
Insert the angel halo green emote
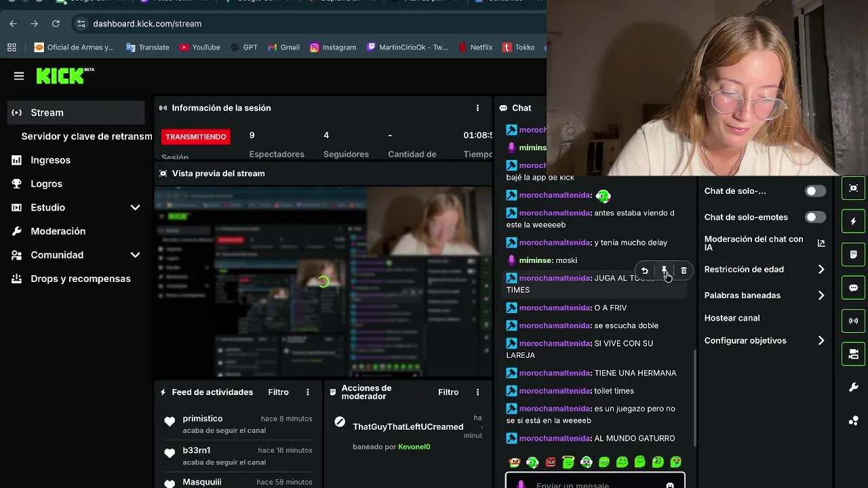click(x=568, y=462)
